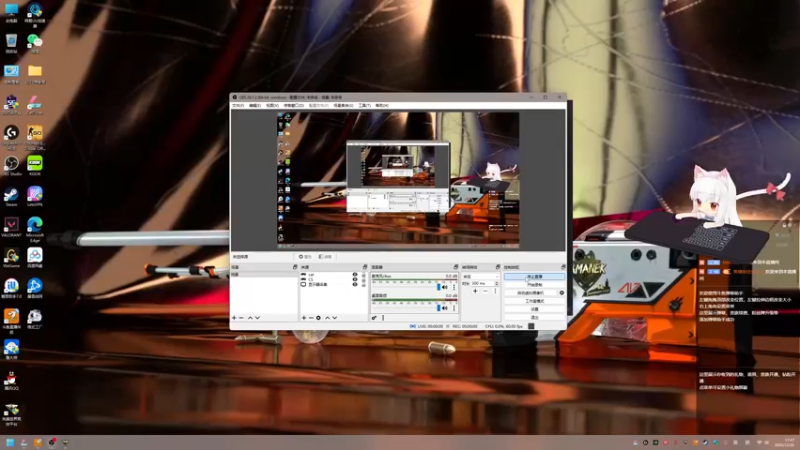The width and height of the screenshot is (800, 450).
Task: Open 视图(V) menu in OBS
Action: pos(272,106)
